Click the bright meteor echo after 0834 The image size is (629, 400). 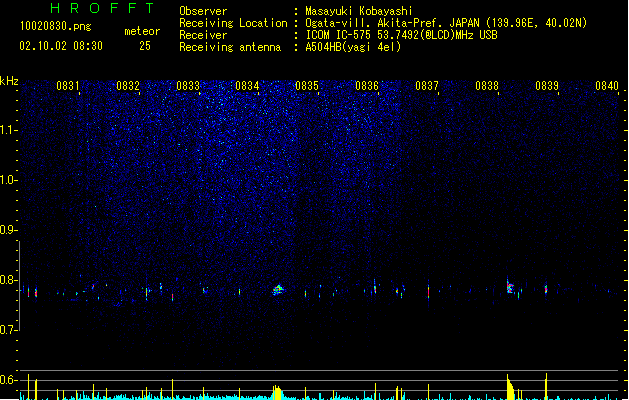pos(278,289)
